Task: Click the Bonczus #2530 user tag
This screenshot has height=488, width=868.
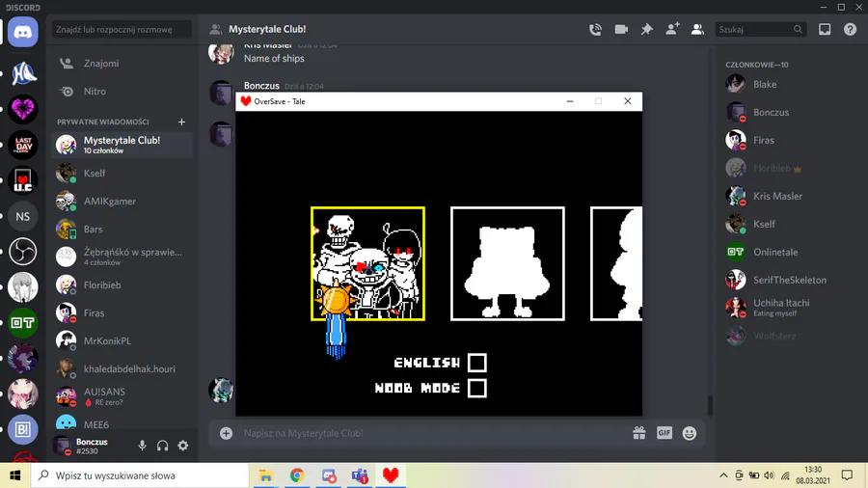Action: [92, 446]
